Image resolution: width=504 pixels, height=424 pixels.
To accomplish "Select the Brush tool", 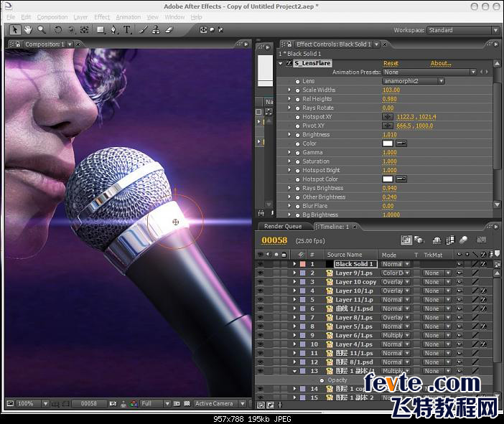I will pyautogui.click(x=144, y=30).
